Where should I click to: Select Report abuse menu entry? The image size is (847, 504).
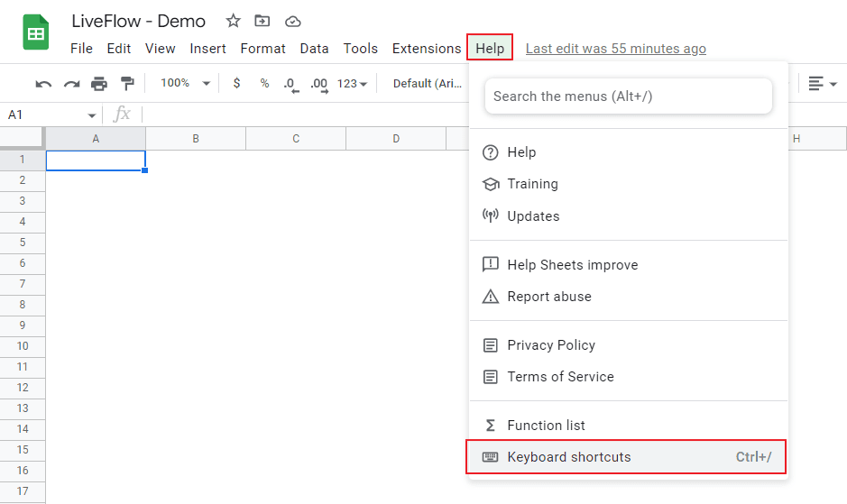pos(628,297)
